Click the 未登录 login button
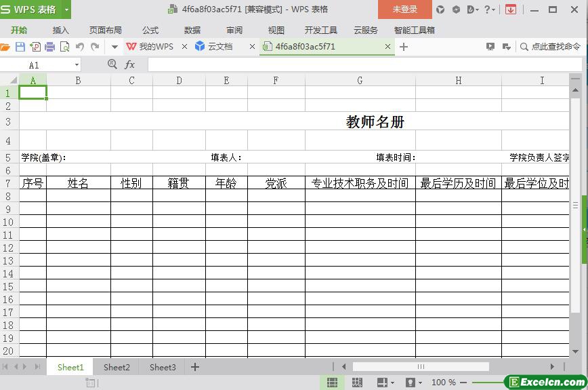Viewport: 588px width, 390px height. 405,9
